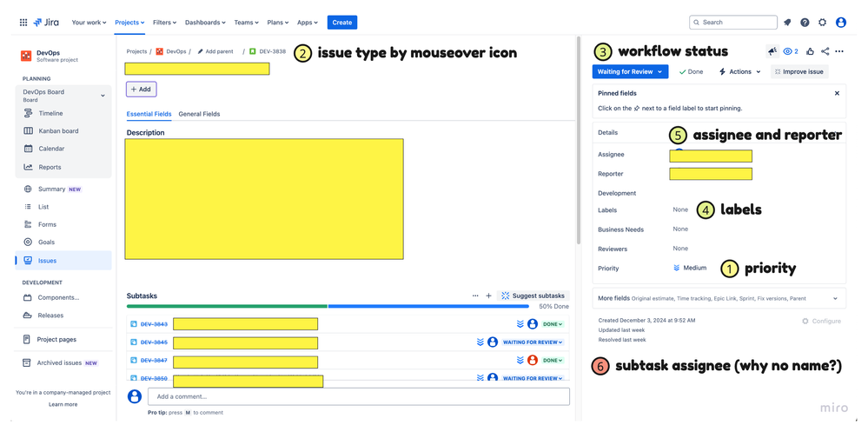Open Timeline in the sidebar
The width and height of the screenshot is (868, 432).
[63, 113]
